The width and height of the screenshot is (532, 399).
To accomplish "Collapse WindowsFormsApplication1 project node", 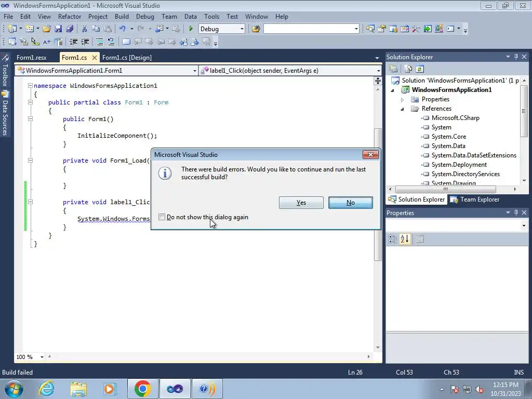I will (x=393, y=90).
